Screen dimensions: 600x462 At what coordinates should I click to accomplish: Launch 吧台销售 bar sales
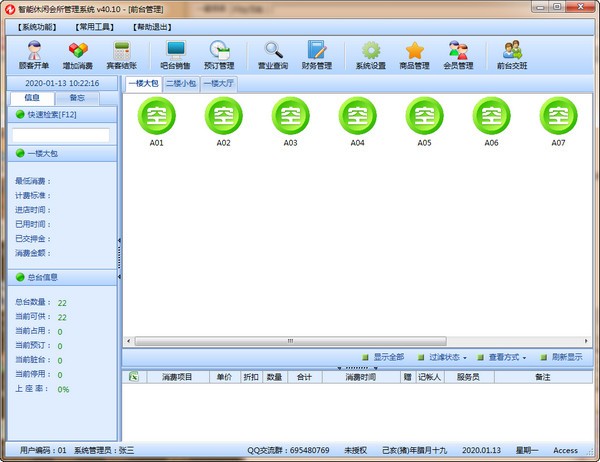coord(176,54)
